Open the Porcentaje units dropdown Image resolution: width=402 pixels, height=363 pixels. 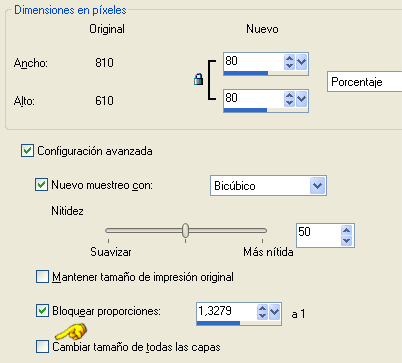click(365, 82)
